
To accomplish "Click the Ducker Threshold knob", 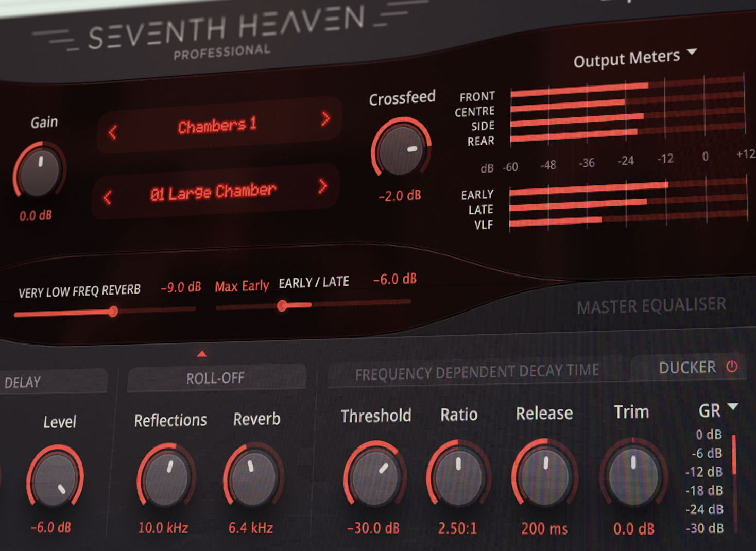I will [x=374, y=477].
